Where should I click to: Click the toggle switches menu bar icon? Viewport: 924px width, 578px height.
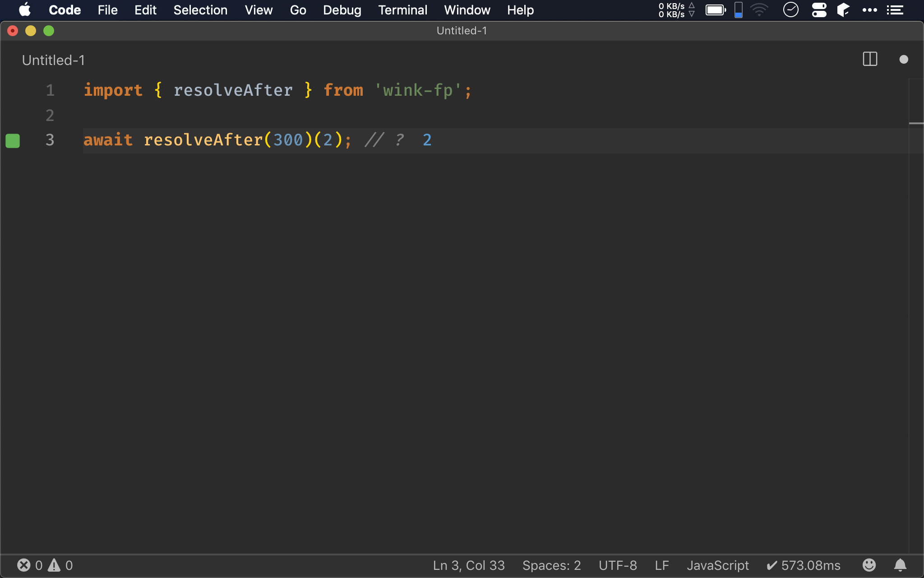tap(819, 10)
